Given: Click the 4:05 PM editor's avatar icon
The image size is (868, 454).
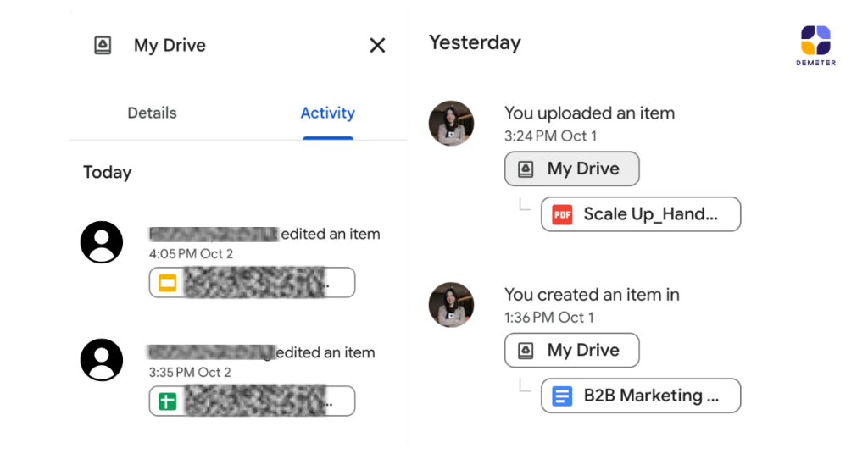Looking at the screenshot, I should (102, 242).
